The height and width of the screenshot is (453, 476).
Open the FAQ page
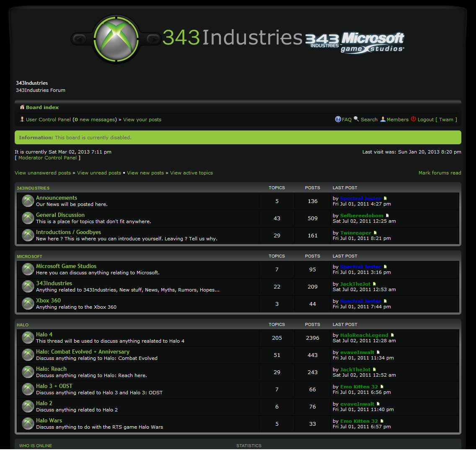pos(346,120)
